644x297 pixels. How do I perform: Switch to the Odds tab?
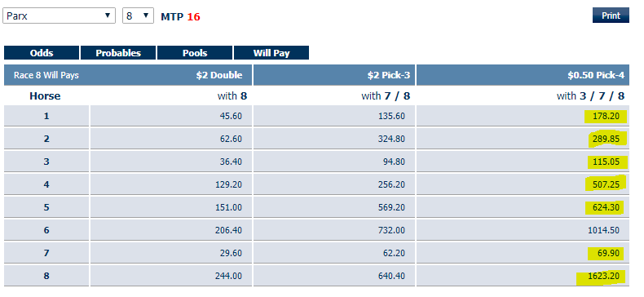(42, 53)
